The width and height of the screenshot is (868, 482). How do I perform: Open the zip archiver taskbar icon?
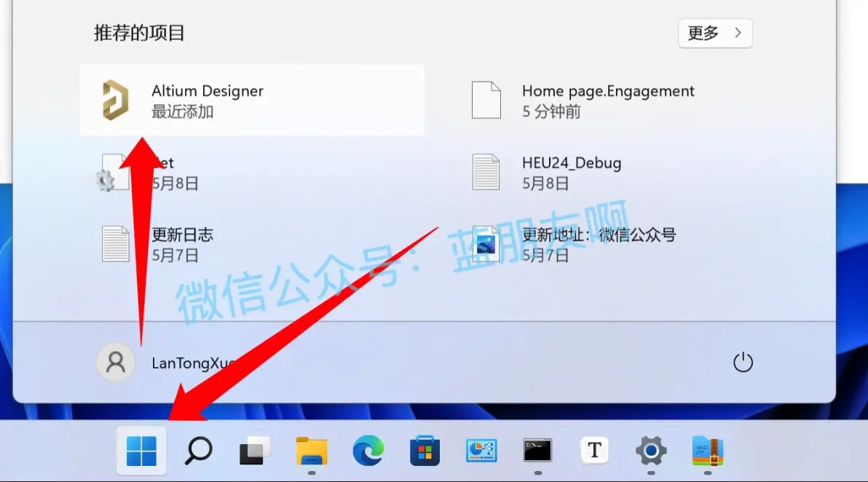coord(708,451)
